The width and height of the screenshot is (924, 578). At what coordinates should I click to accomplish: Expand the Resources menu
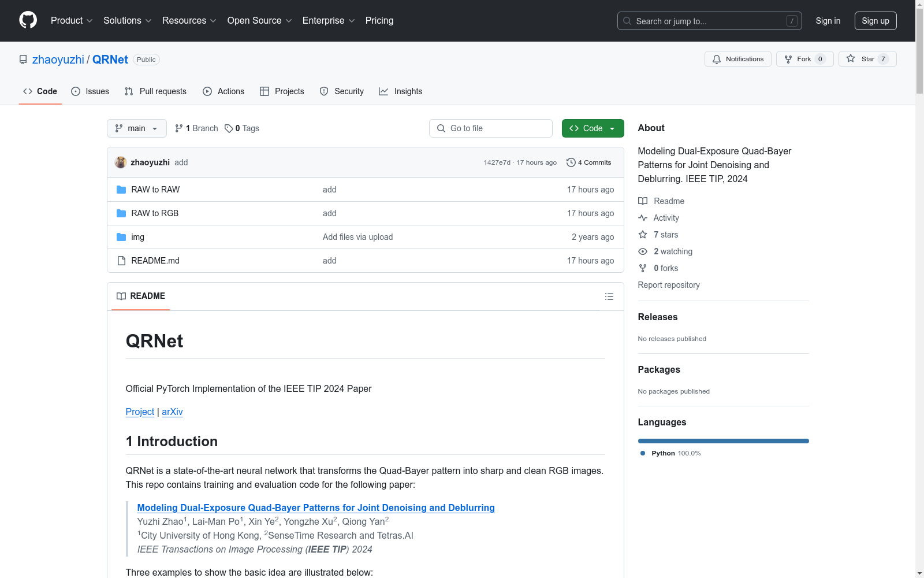click(x=189, y=21)
